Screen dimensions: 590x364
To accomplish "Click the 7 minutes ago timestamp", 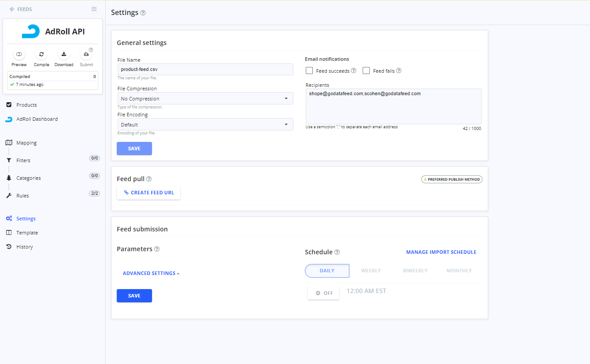I will [x=30, y=84].
